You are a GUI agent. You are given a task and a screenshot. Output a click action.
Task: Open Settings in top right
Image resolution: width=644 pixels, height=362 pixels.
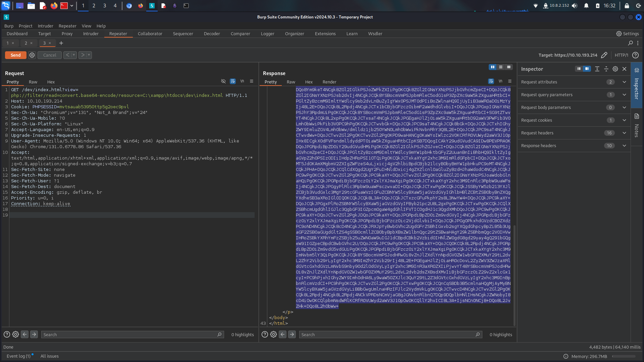click(x=628, y=34)
